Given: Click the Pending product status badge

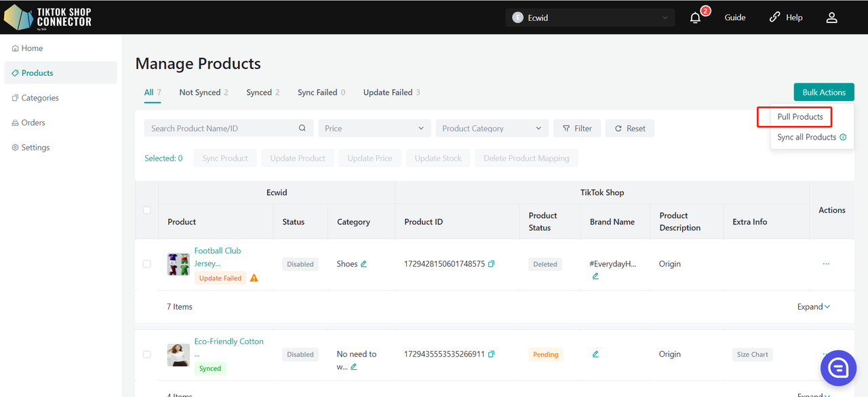Looking at the screenshot, I should [546, 354].
